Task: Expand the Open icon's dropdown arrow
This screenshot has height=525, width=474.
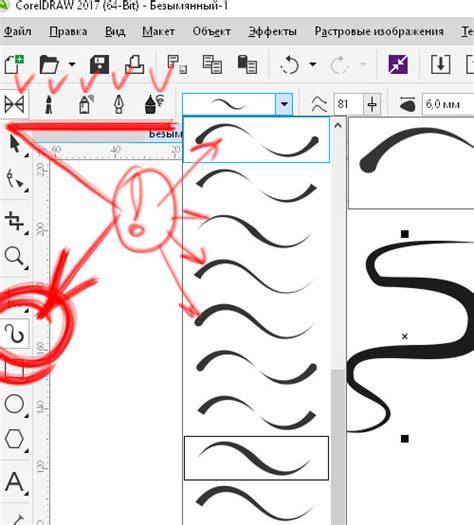Action: pyautogui.click(x=72, y=64)
